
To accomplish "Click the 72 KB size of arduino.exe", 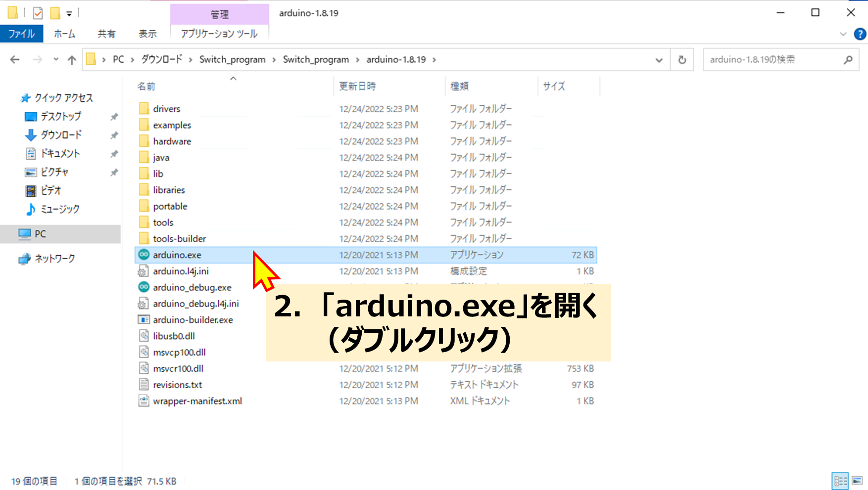I will [x=582, y=255].
